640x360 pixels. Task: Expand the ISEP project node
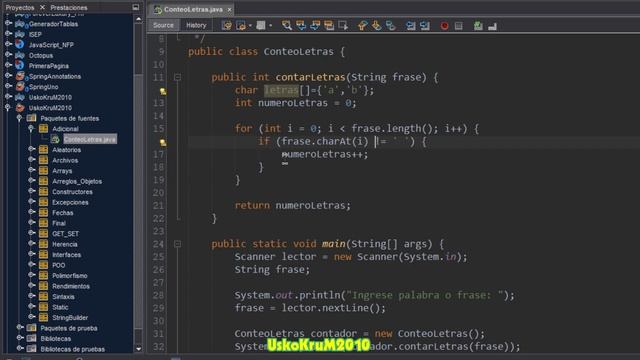(8, 34)
